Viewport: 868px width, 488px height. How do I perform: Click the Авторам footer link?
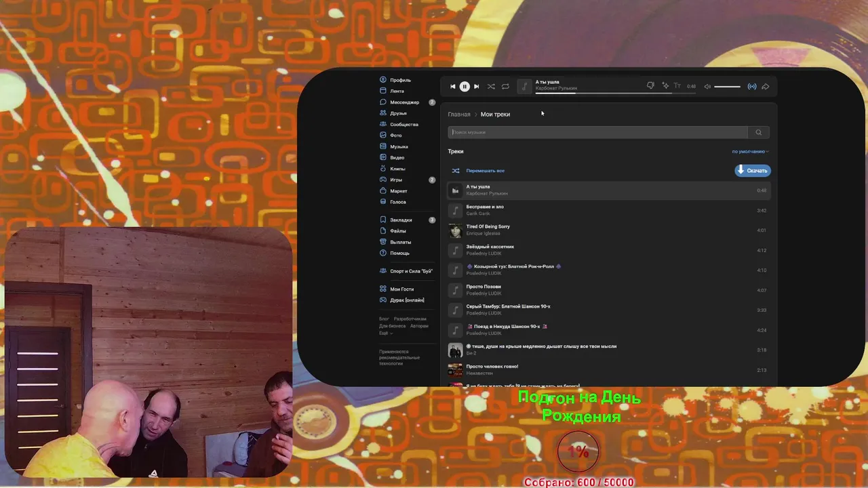click(419, 326)
